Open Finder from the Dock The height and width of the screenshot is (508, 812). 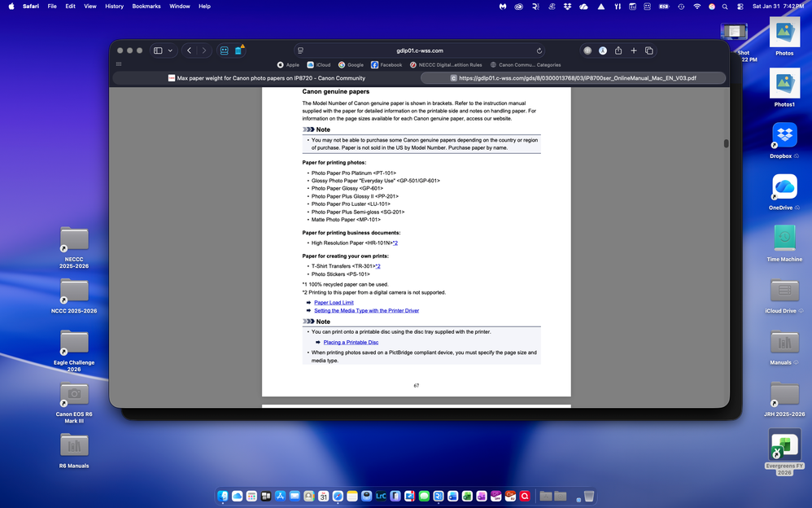coord(223,496)
